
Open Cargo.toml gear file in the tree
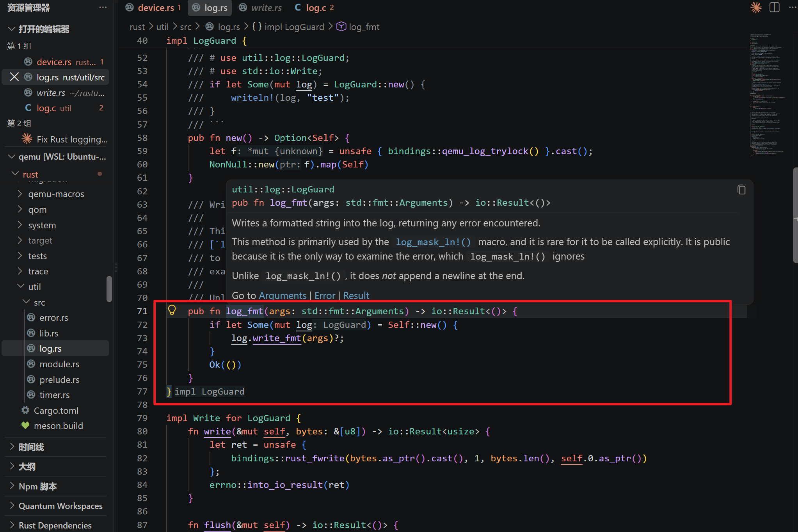(x=55, y=410)
